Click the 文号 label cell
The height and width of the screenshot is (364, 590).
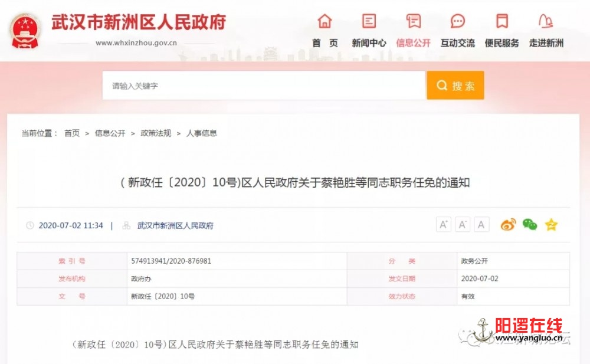coord(72,296)
